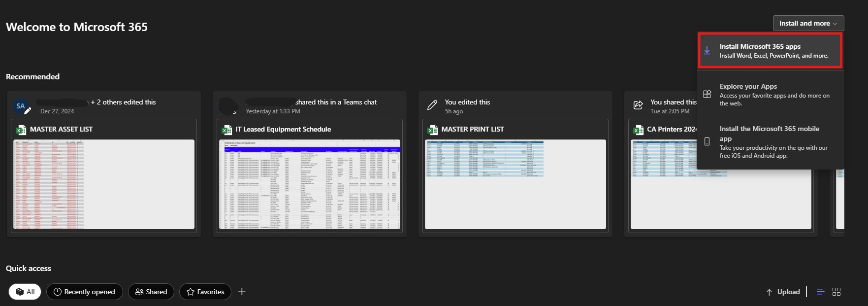Click the "5h ago" timestamp
Screen dimensions: 868x306
tap(454, 111)
